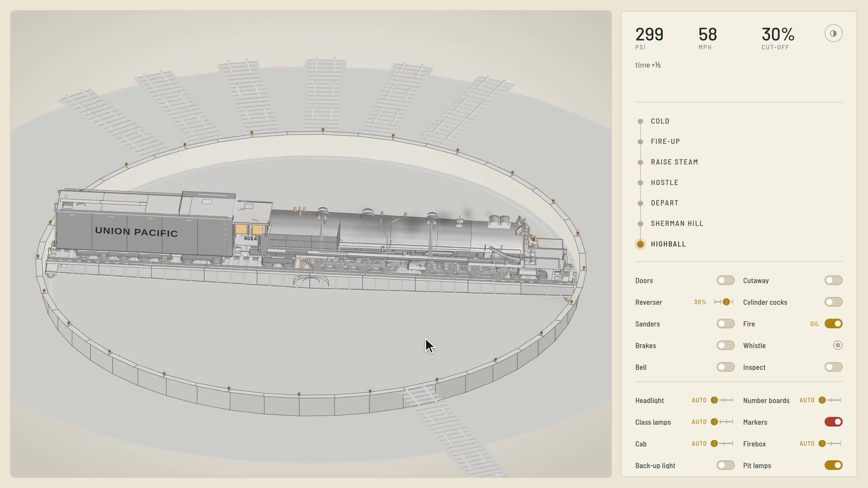Screen dimensions: 868x488
Task: Turn off the Fire toggle
Action: tap(833, 324)
